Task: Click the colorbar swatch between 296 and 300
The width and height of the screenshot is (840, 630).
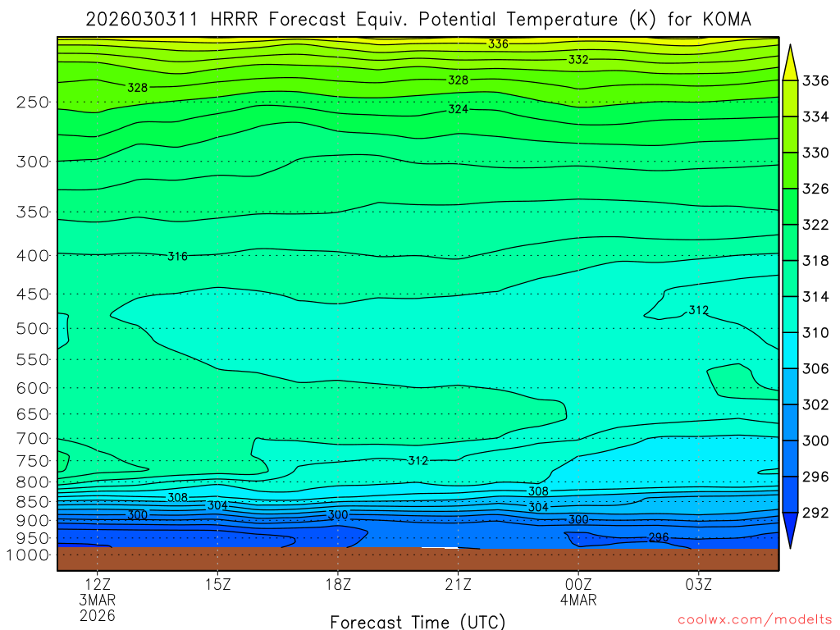Action: click(x=790, y=459)
